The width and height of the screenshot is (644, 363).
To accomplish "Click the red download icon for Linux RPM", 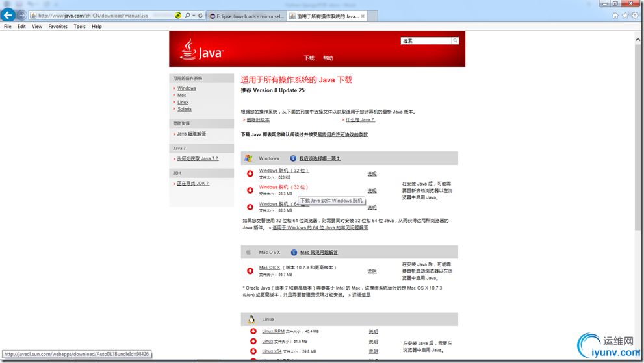I will tap(253, 331).
